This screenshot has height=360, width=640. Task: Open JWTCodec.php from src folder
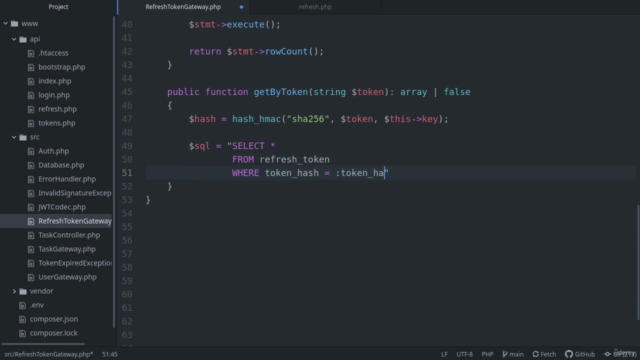[x=62, y=207]
